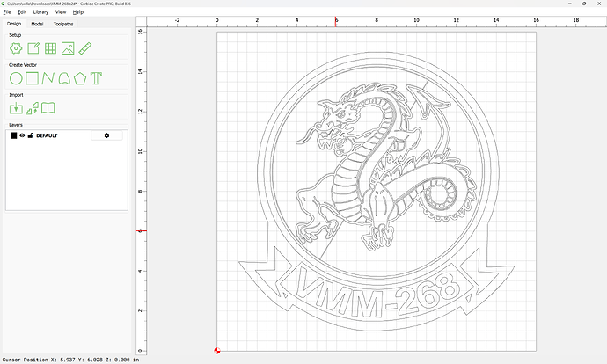Click the import file icon

[16, 108]
